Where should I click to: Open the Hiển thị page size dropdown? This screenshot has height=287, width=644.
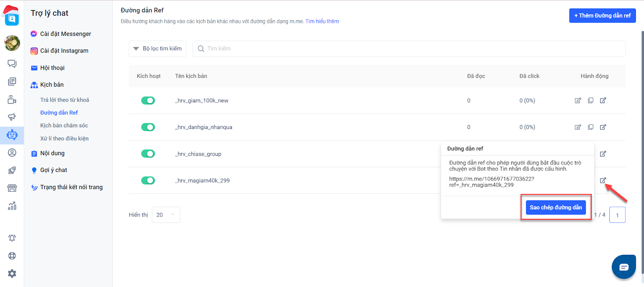point(166,215)
